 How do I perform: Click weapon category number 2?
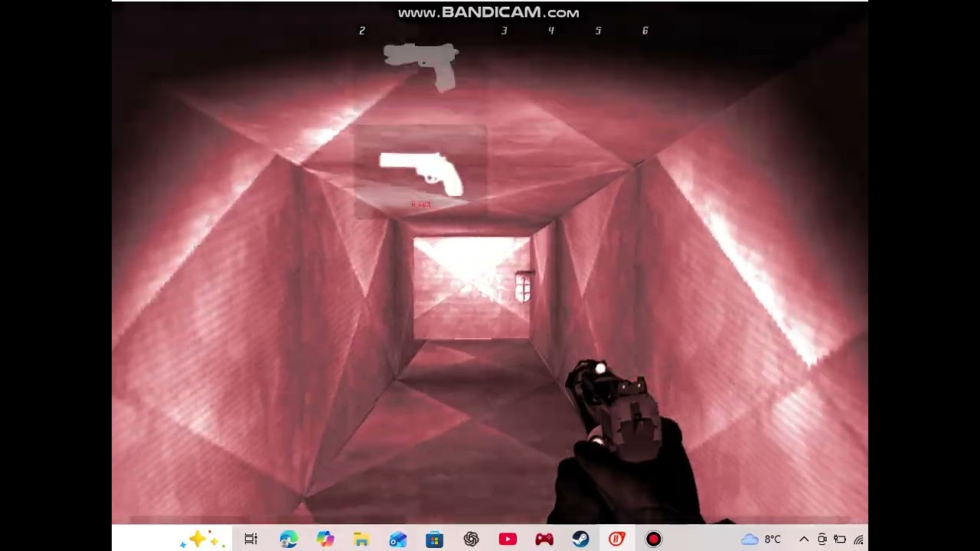pyautogui.click(x=362, y=31)
